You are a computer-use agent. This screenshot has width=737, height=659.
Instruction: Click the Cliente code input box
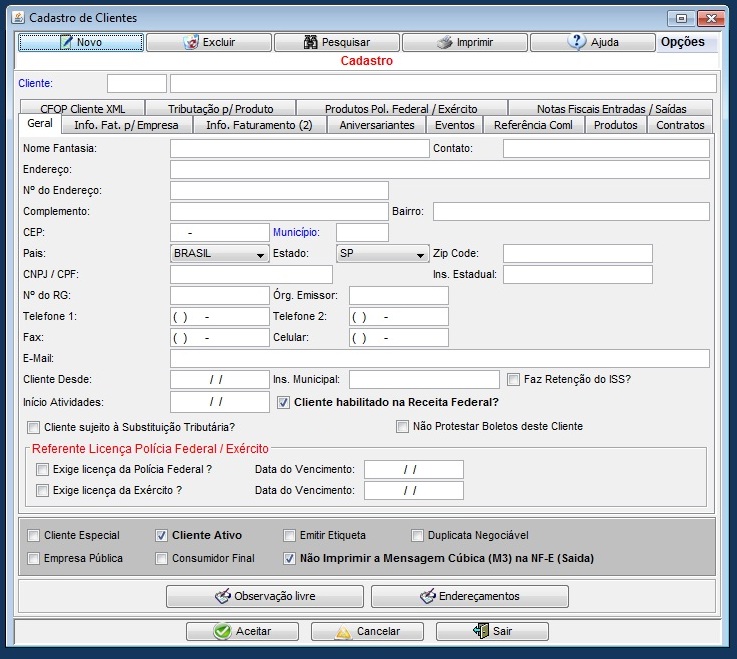(x=137, y=83)
